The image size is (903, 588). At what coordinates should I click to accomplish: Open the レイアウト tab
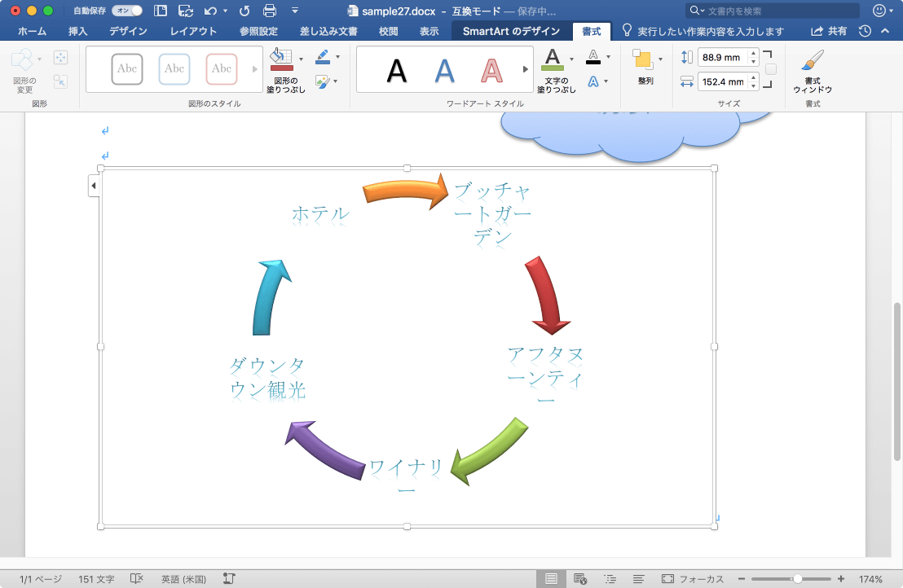(x=193, y=31)
